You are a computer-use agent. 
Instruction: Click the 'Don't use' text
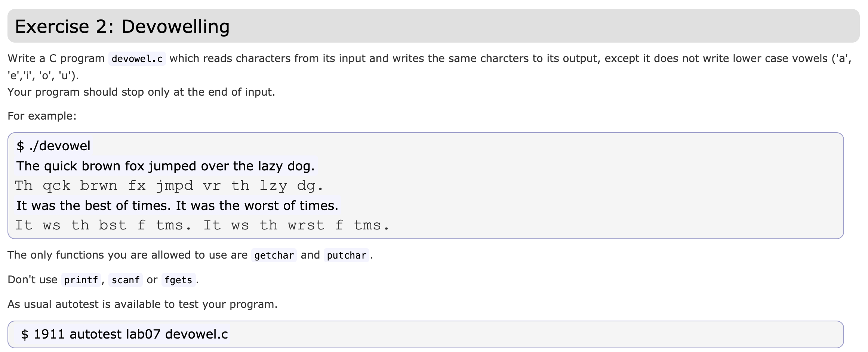(33, 280)
